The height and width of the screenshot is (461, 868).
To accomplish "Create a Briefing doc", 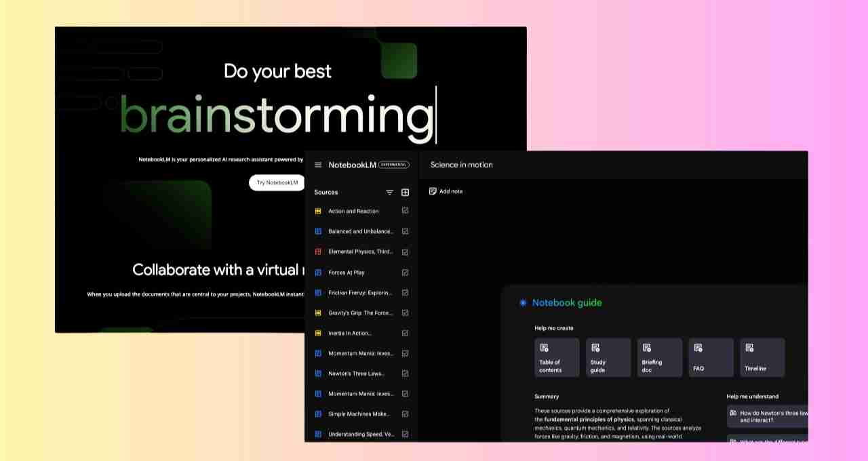I will 660,357.
